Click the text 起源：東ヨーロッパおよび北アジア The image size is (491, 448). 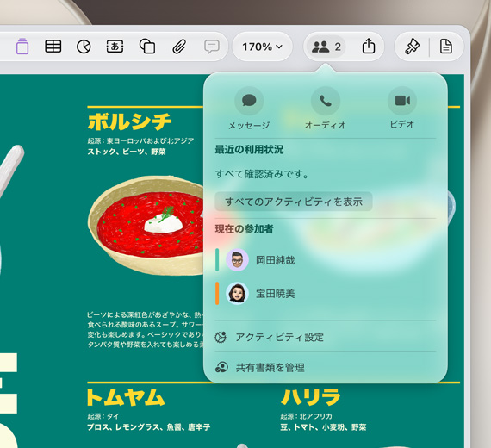point(140,140)
